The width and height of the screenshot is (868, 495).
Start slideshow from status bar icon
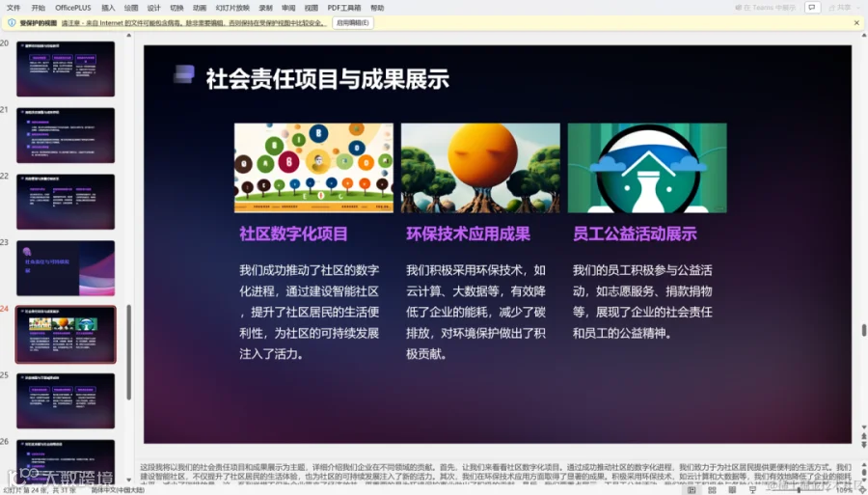pos(752,490)
